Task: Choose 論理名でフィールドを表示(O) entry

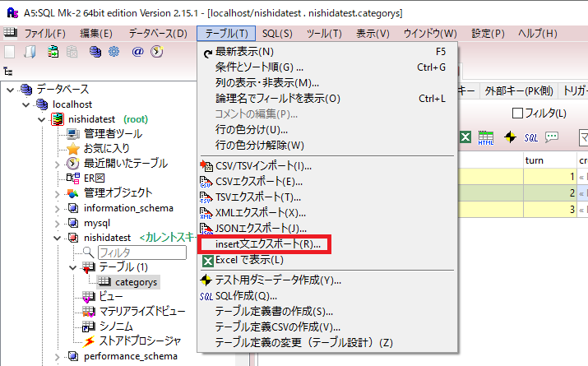Action: 327,99
